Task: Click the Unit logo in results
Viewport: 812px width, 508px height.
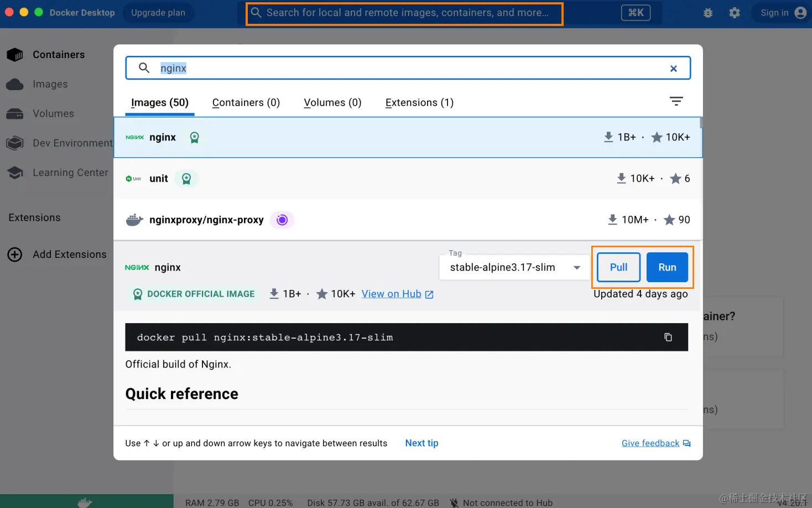Action: (x=133, y=179)
